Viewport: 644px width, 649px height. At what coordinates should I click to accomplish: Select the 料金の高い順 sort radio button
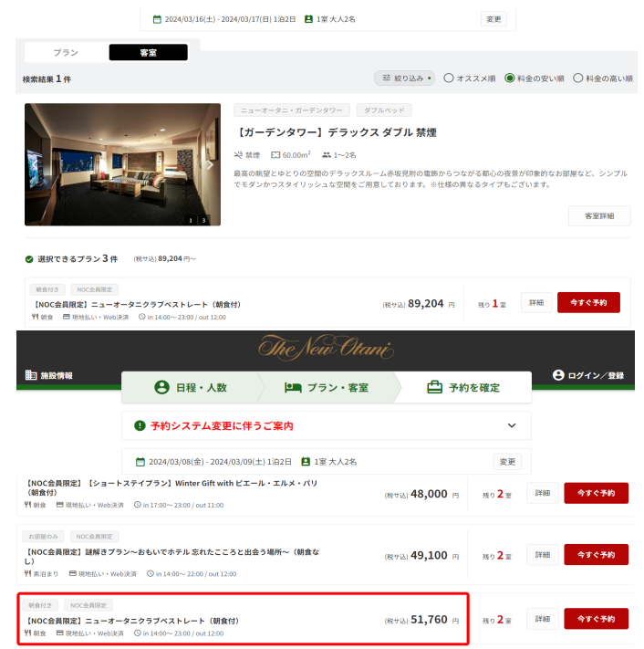(577, 78)
